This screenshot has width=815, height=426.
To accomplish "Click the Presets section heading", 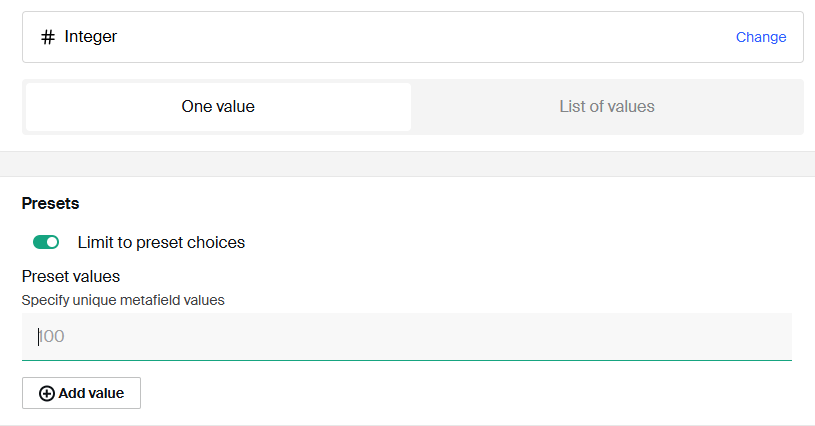I will [x=50, y=203].
